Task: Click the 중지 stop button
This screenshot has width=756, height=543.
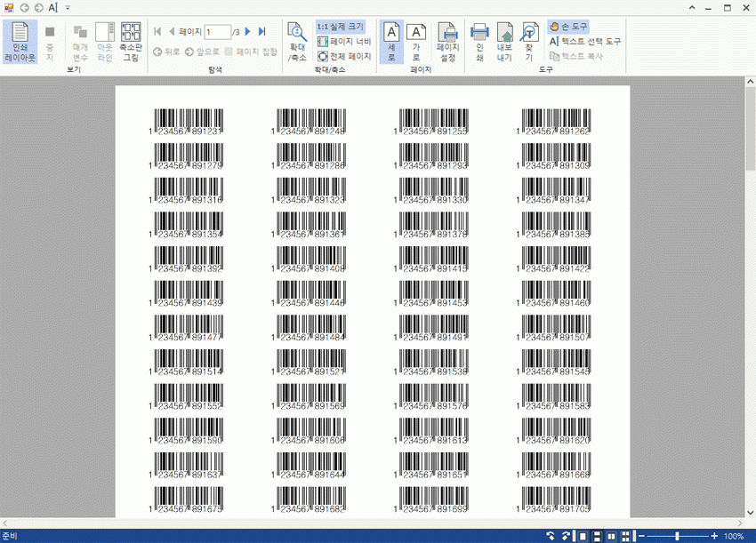Action: [x=50, y=42]
